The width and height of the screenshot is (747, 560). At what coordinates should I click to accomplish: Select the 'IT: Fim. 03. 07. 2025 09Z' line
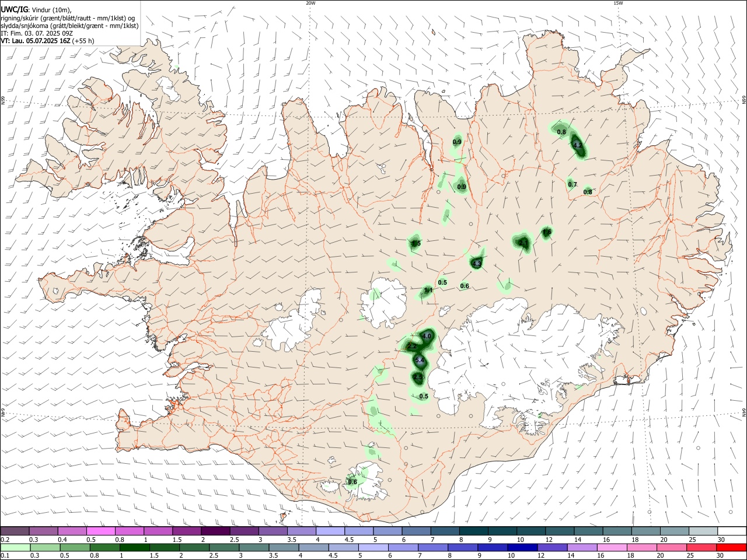[x=37, y=33]
